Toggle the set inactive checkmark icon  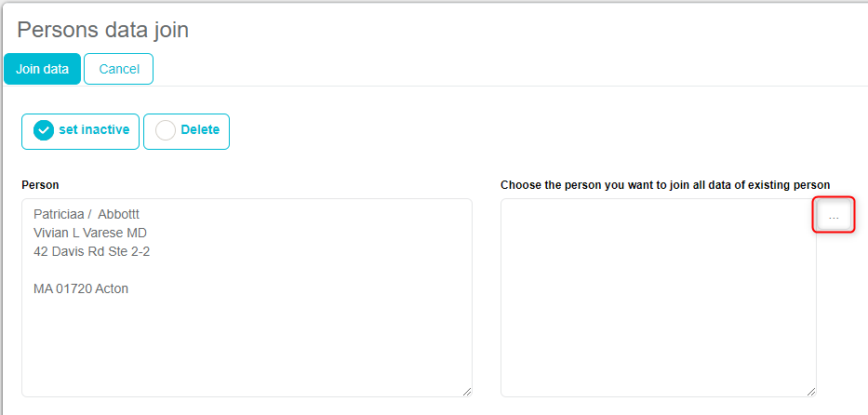point(43,131)
